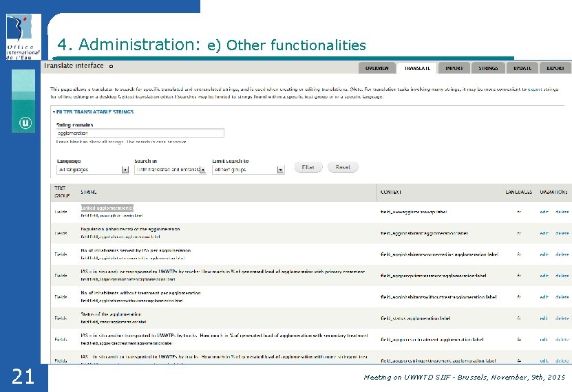Open the 'Search in' dropdown
Viewport: 572px width, 392px height.
[170, 169]
